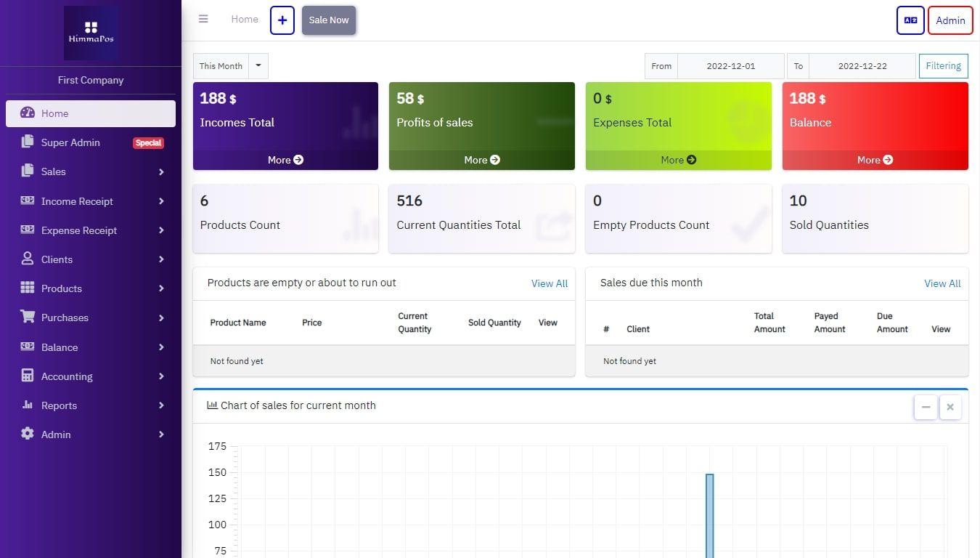Image resolution: width=980 pixels, height=558 pixels.
Task: Click the From date input field
Action: click(730, 66)
